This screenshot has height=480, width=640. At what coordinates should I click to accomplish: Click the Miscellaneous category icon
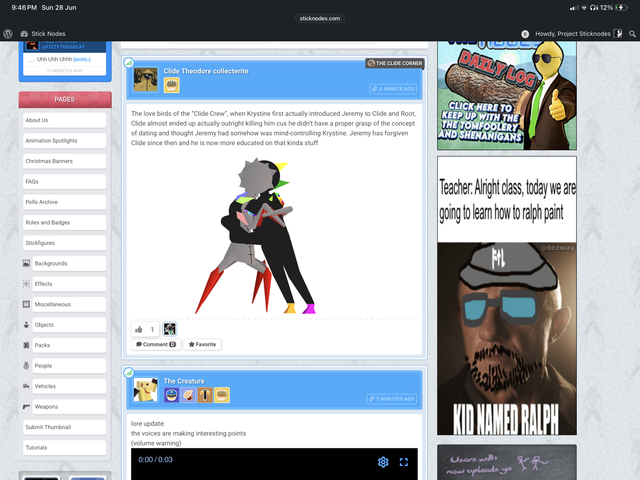pos(26,304)
